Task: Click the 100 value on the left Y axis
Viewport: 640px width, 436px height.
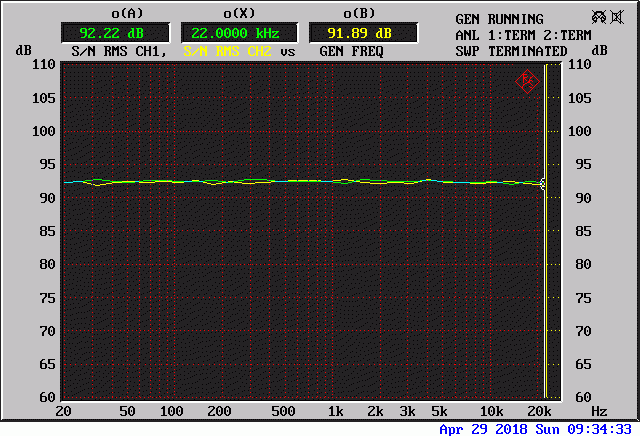Action: [44, 131]
